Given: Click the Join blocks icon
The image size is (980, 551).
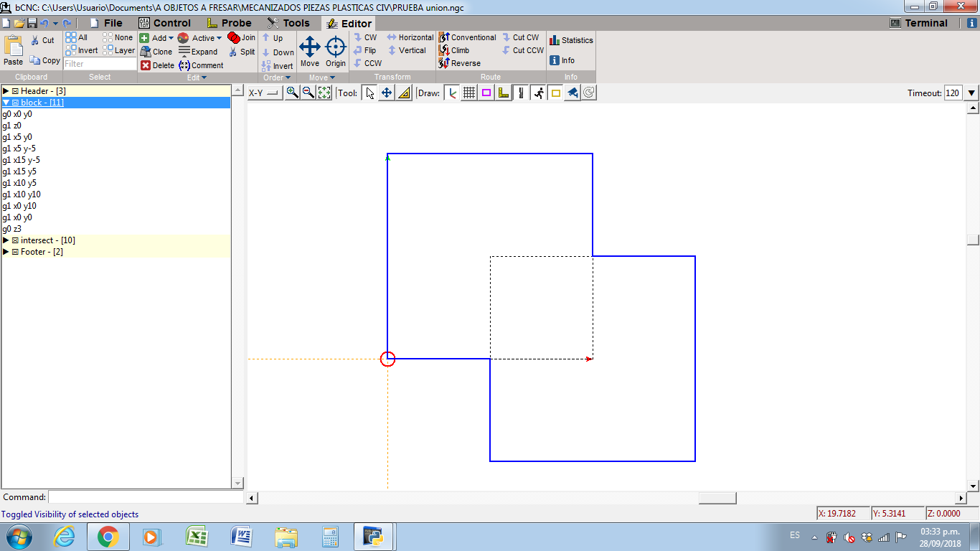Looking at the screenshot, I should [x=233, y=37].
